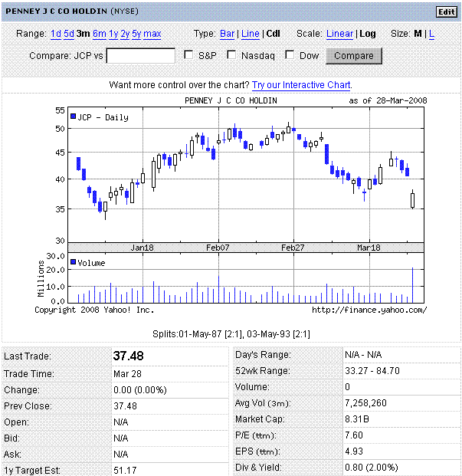The image size is (462, 476).
Task: Click the blue JCP Daily legend swatch
Action: 74,117
